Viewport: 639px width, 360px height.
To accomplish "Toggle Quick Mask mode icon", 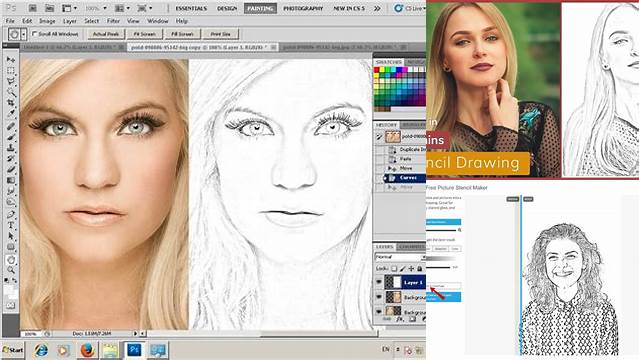I will pyautogui.click(x=11, y=305).
